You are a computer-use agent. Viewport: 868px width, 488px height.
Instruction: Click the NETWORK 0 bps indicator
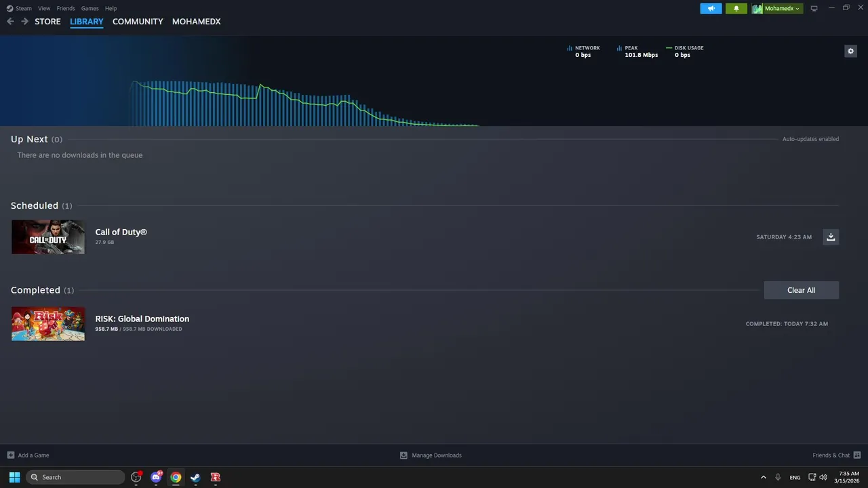point(583,52)
